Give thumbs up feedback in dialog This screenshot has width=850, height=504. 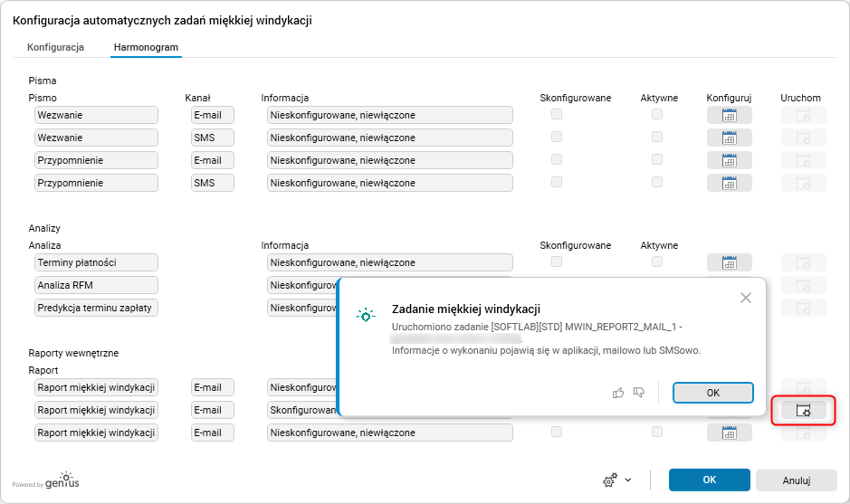coord(618,393)
